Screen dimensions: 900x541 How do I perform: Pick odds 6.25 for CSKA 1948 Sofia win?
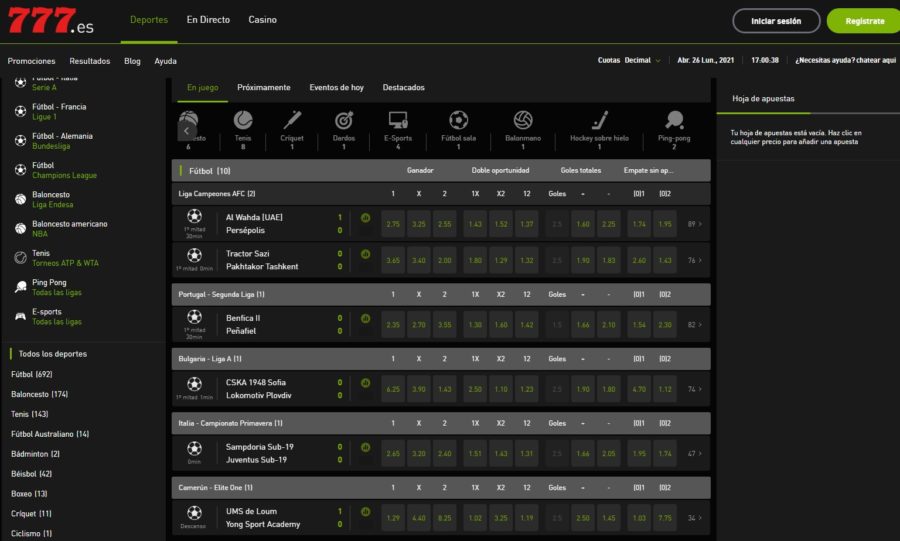(393, 389)
